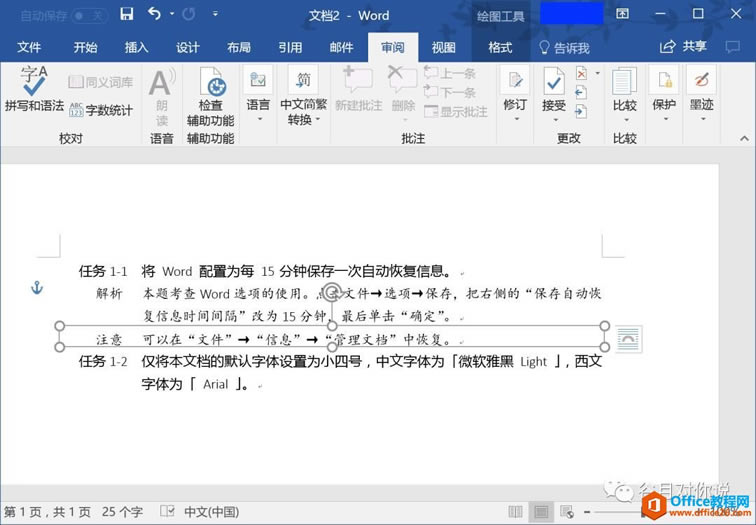Expand the 语言 dropdown arrow

259,119
